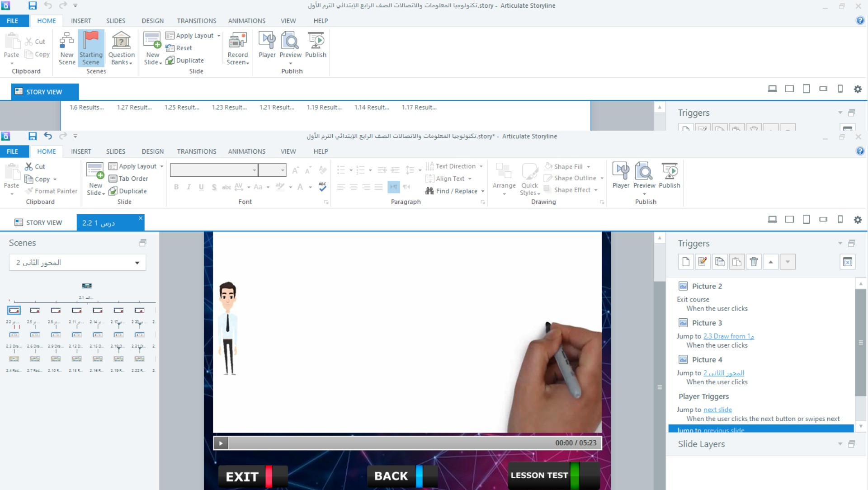
Task: Click Publish in the lower window ribbon
Action: pyautogui.click(x=669, y=176)
